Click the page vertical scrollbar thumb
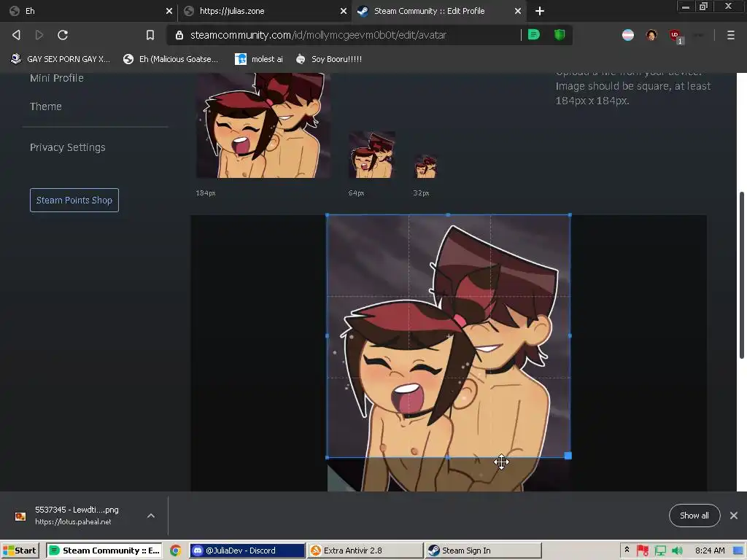The width and height of the screenshot is (747, 560). pos(742,275)
